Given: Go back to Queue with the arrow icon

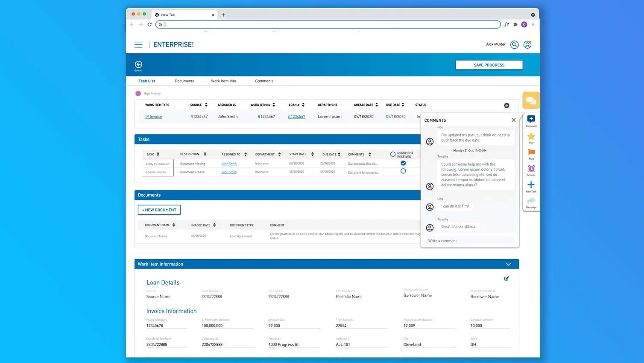Looking at the screenshot, I should (x=138, y=64).
